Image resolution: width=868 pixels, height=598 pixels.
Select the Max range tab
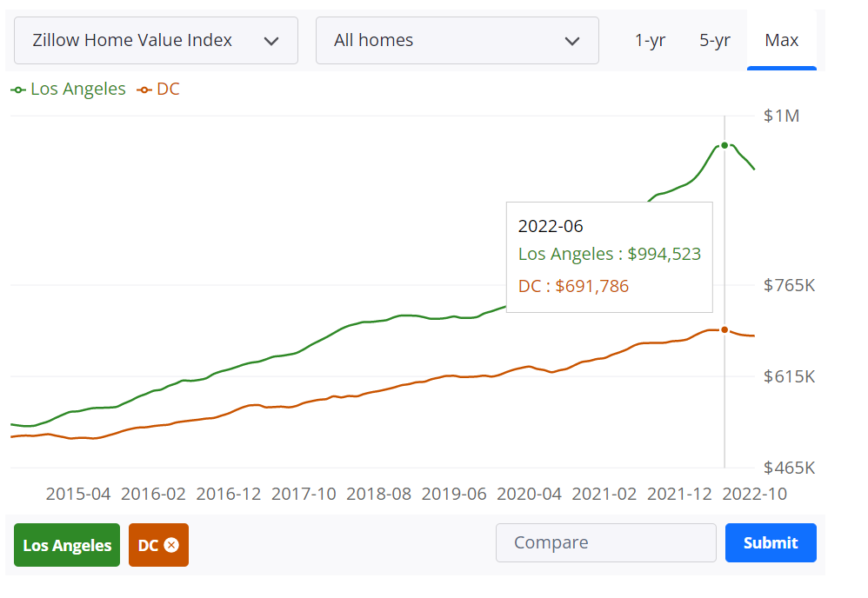coord(782,40)
